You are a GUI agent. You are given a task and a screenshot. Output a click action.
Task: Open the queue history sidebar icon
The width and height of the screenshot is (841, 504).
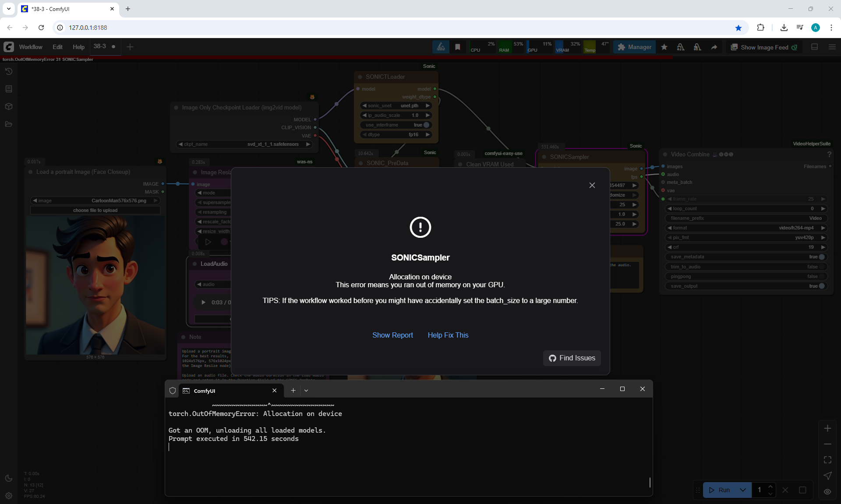[9, 71]
